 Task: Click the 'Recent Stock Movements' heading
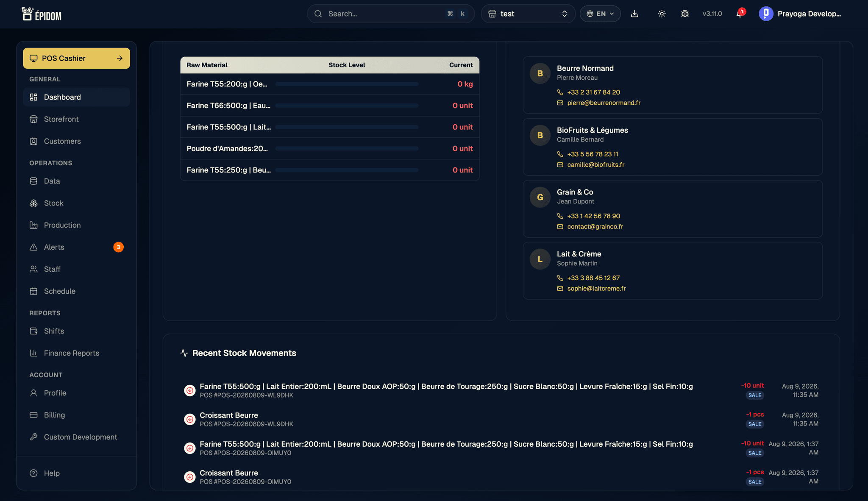click(x=244, y=353)
